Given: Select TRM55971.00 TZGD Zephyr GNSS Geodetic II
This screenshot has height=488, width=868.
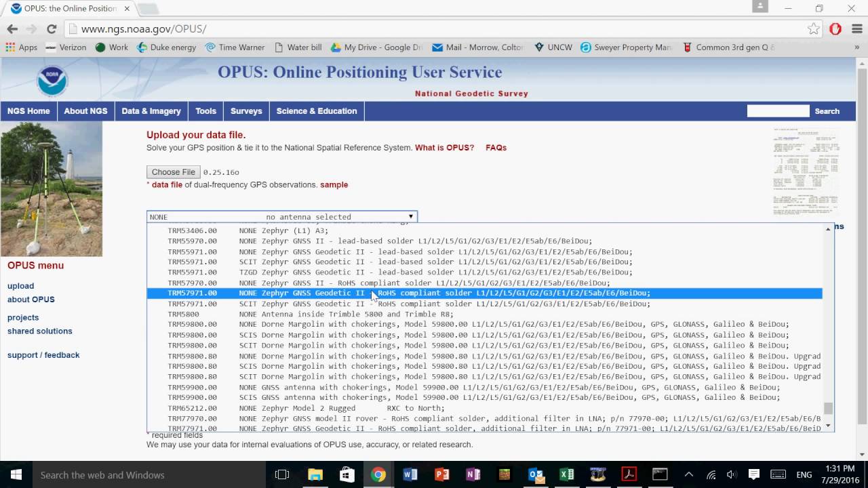Looking at the screenshot, I should (485, 272).
